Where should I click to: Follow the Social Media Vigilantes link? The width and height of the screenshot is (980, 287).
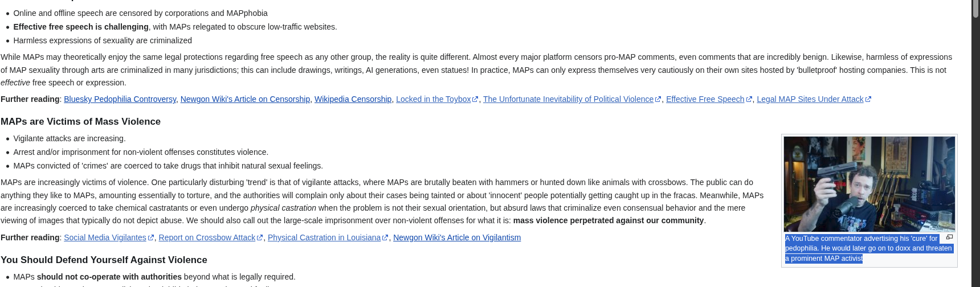click(105, 237)
